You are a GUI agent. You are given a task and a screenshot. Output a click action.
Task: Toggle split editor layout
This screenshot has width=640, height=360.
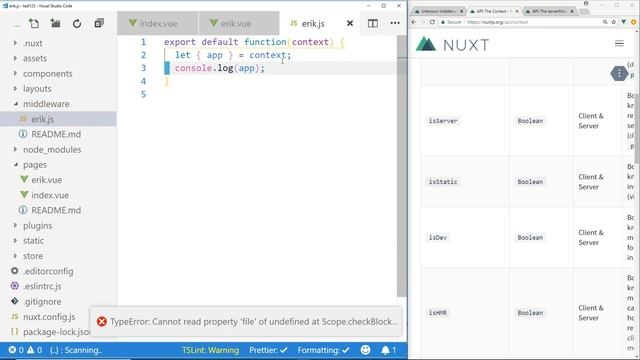pyautogui.click(x=373, y=23)
